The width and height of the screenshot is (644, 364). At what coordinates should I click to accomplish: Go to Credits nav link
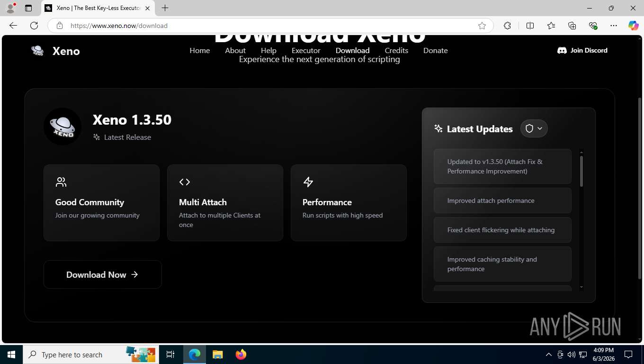(x=396, y=50)
